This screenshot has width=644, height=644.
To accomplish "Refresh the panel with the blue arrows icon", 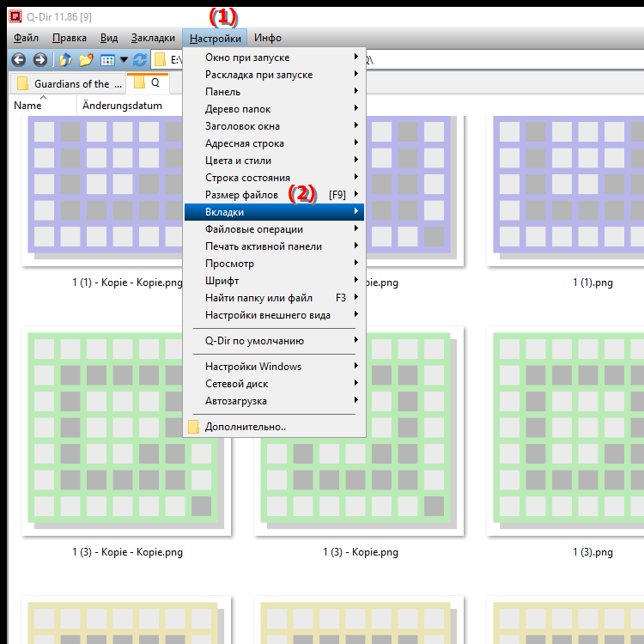I will (x=140, y=60).
